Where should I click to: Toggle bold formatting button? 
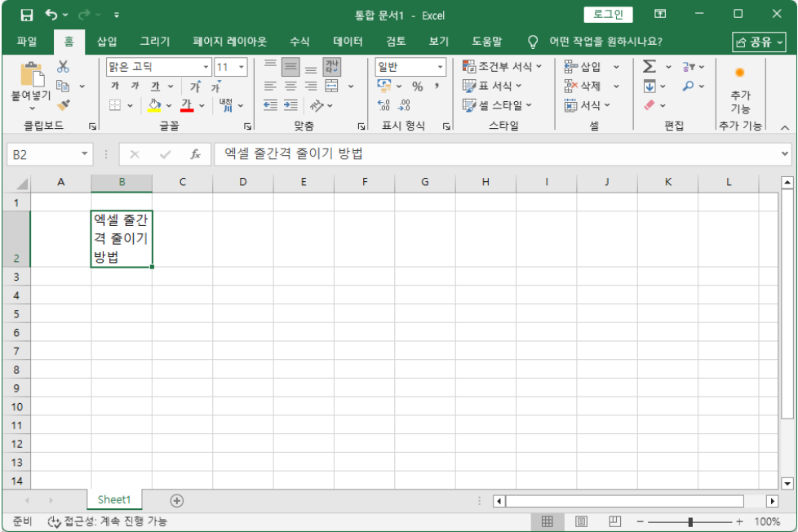115,86
